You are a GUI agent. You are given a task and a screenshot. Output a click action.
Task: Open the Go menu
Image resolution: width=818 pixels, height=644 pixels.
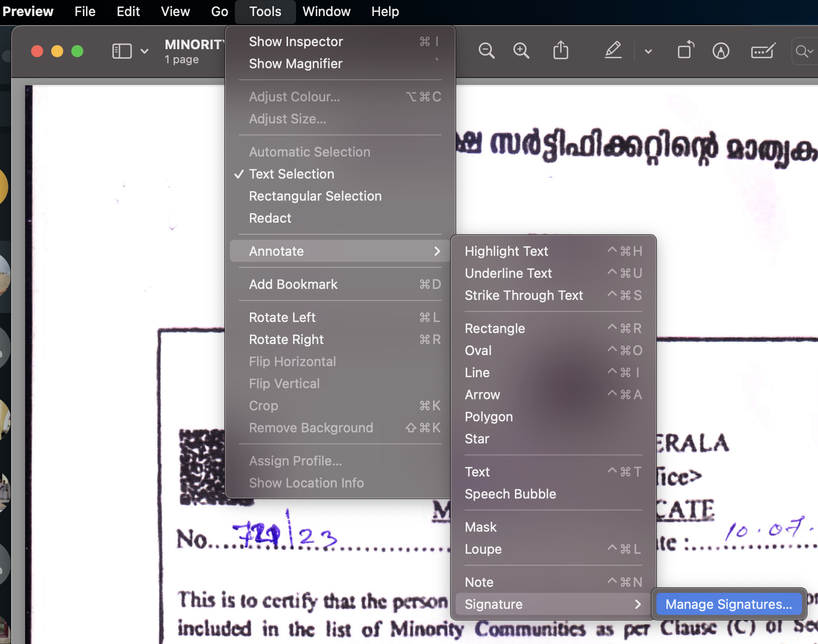[219, 12]
